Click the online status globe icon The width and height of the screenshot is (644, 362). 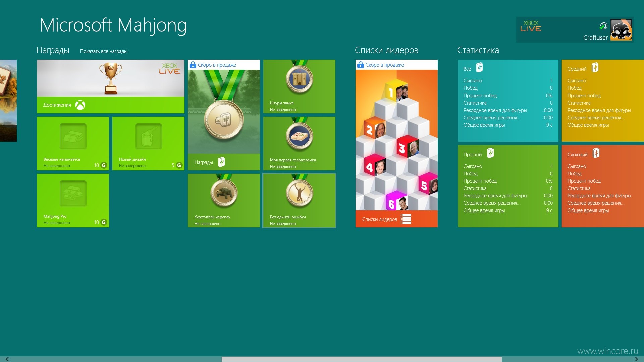tap(603, 26)
